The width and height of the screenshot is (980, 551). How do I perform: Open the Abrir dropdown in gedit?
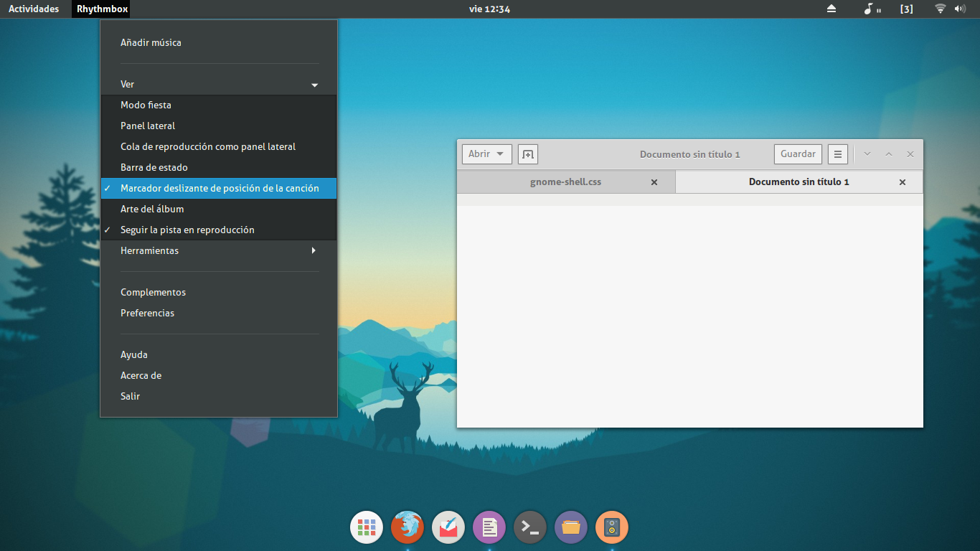click(486, 154)
